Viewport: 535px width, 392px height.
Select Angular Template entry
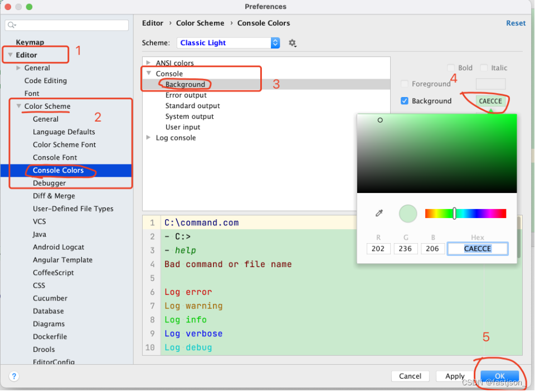pos(63,260)
